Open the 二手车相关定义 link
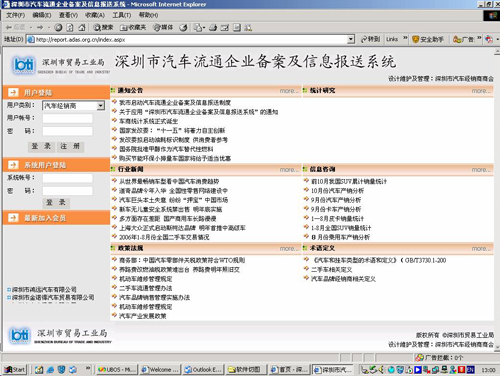 point(332,269)
